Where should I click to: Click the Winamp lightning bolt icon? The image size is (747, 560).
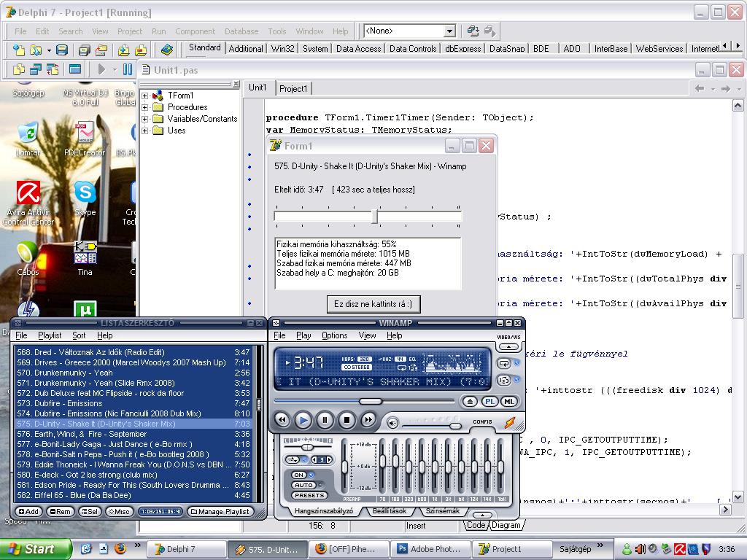pyautogui.click(x=510, y=423)
